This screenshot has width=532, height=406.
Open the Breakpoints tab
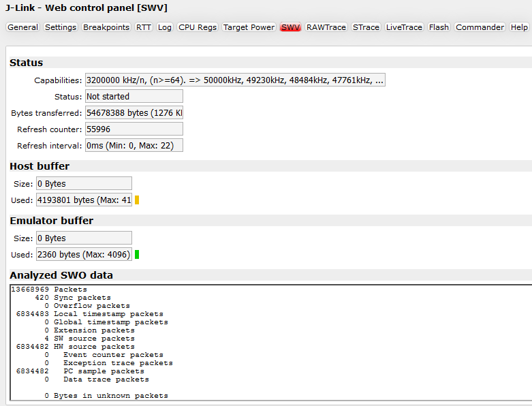[106, 27]
